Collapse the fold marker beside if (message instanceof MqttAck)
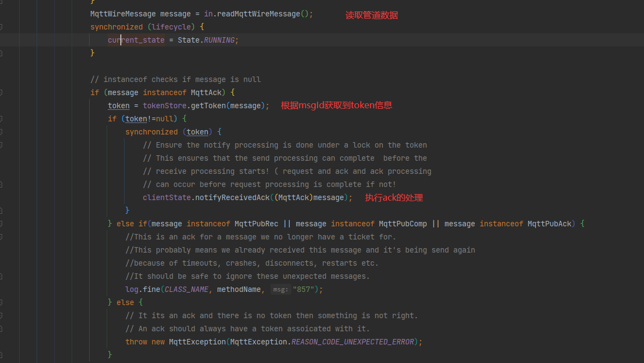Viewport: 644px width, 363px height. [x=1, y=93]
